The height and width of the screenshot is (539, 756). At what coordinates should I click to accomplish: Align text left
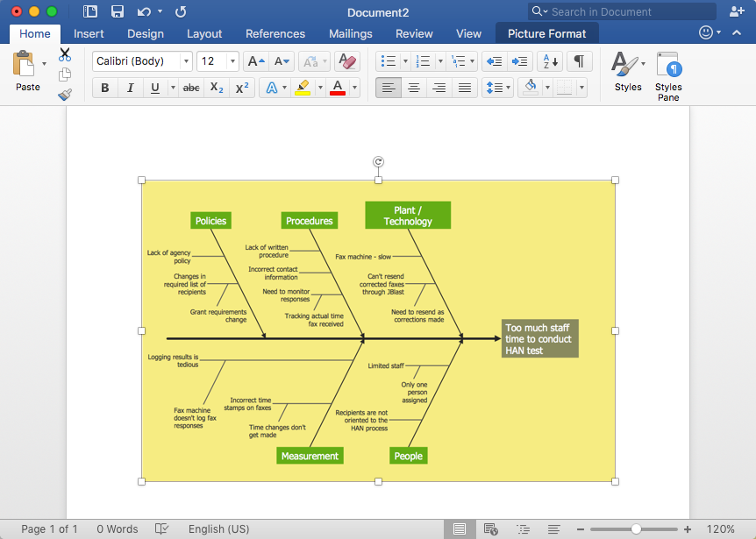coord(389,88)
